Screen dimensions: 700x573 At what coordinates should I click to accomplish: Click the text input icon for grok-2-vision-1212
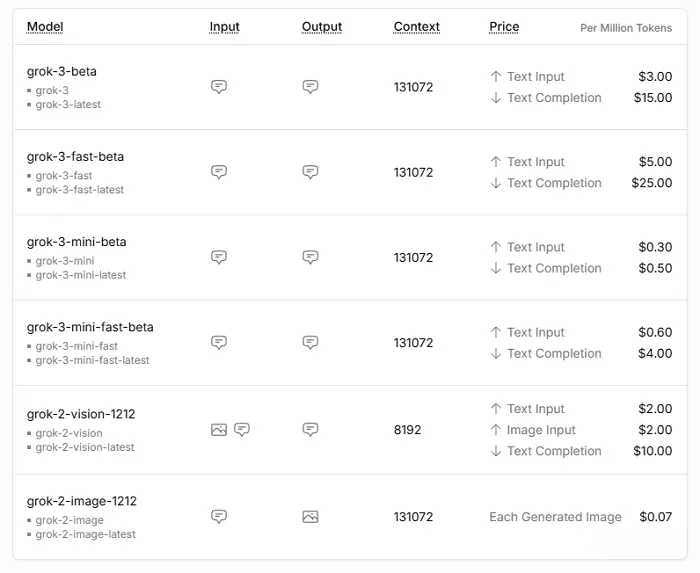[x=242, y=429]
